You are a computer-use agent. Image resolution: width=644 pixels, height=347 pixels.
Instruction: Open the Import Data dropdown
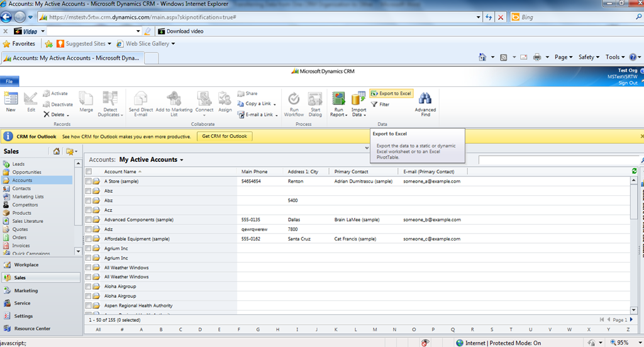coord(358,115)
